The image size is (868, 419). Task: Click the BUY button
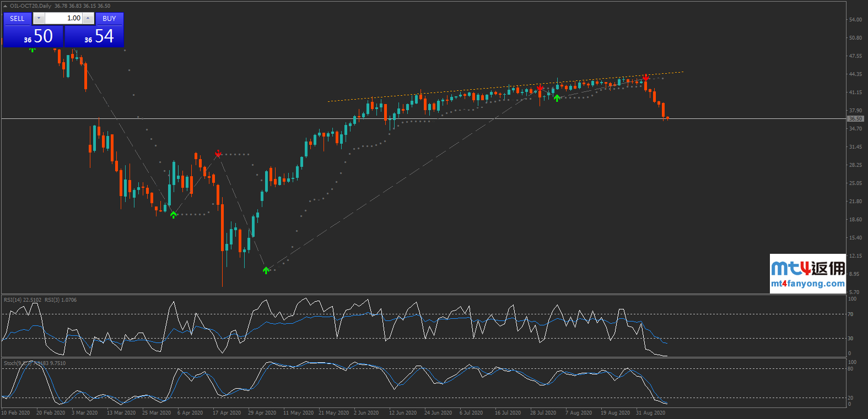tap(109, 19)
